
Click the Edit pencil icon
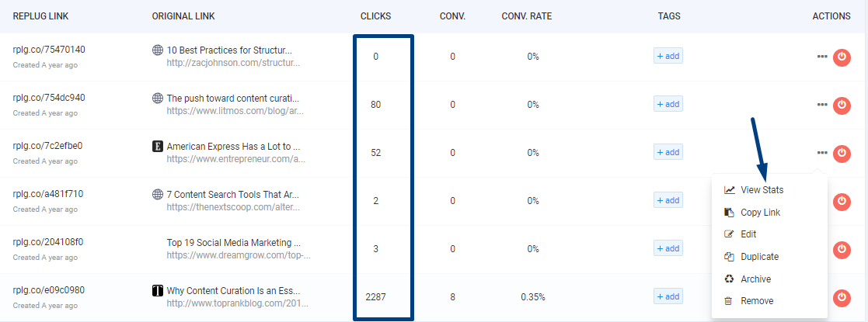click(x=729, y=234)
